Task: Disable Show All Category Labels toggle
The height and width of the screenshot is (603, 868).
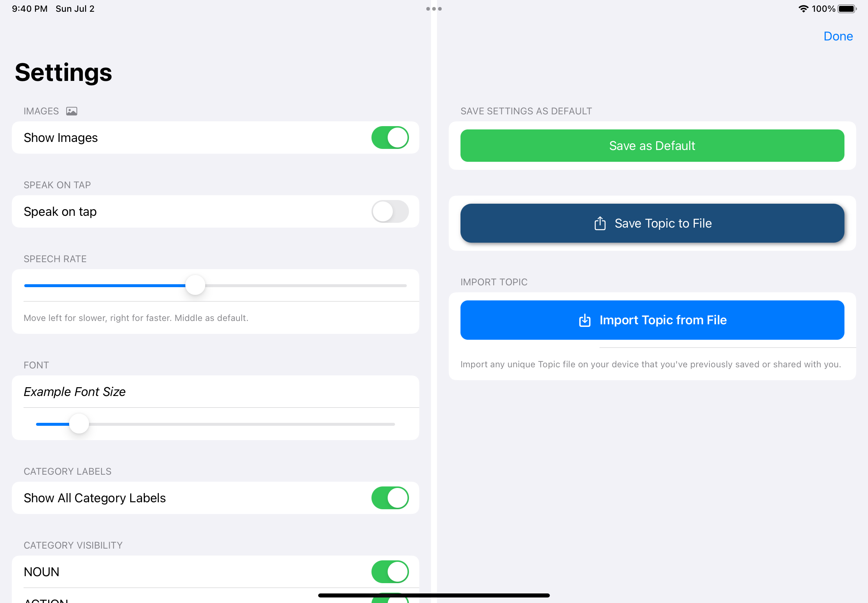Action: click(390, 497)
